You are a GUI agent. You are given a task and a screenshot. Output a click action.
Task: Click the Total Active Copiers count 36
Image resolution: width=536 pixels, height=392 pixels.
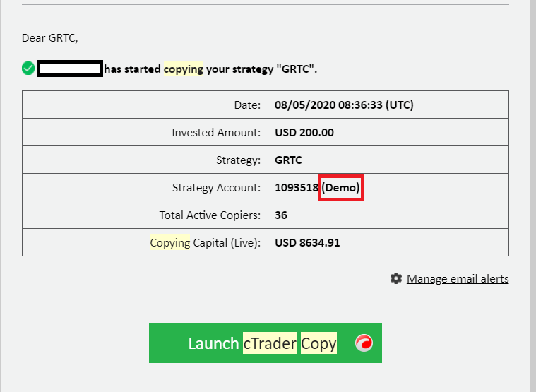(x=281, y=215)
